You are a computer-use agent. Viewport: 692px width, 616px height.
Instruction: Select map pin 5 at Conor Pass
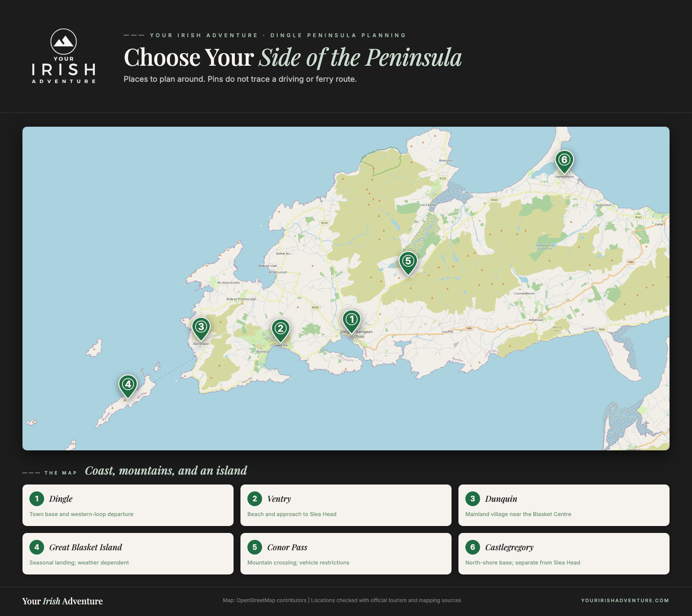pyautogui.click(x=408, y=263)
